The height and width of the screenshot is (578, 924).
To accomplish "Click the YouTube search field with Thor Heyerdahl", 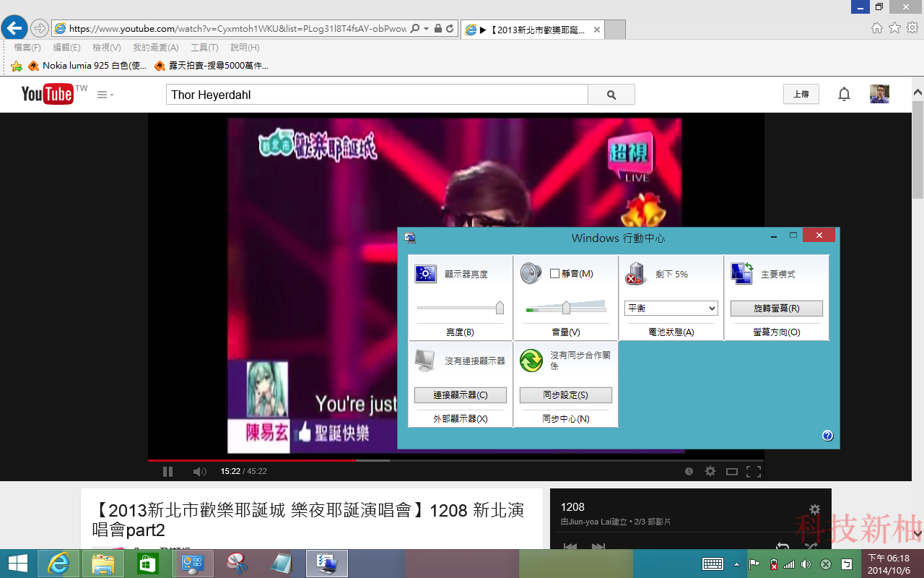I will click(377, 95).
